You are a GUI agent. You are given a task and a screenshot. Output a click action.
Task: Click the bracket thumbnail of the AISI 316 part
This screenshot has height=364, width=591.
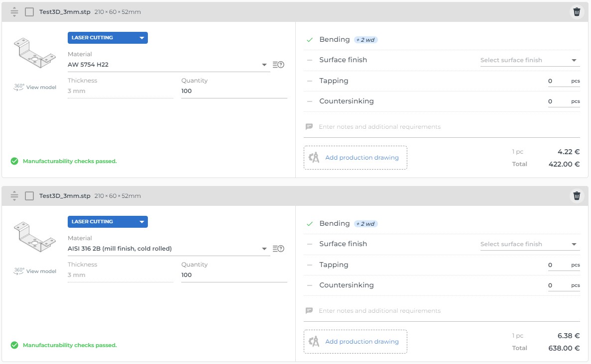point(35,237)
